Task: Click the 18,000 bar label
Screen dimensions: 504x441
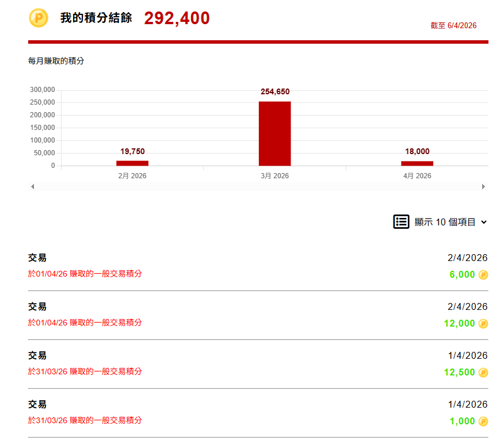Action: click(x=417, y=152)
